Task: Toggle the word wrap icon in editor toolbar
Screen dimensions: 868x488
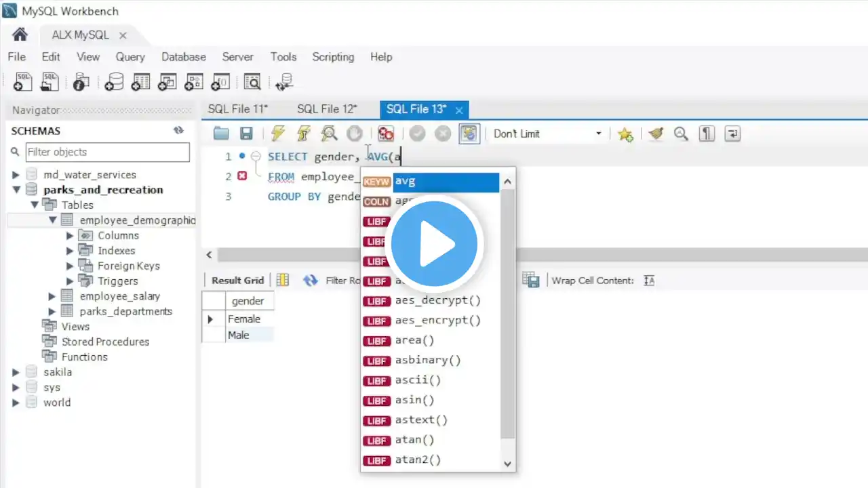Action: click(732, 134)
